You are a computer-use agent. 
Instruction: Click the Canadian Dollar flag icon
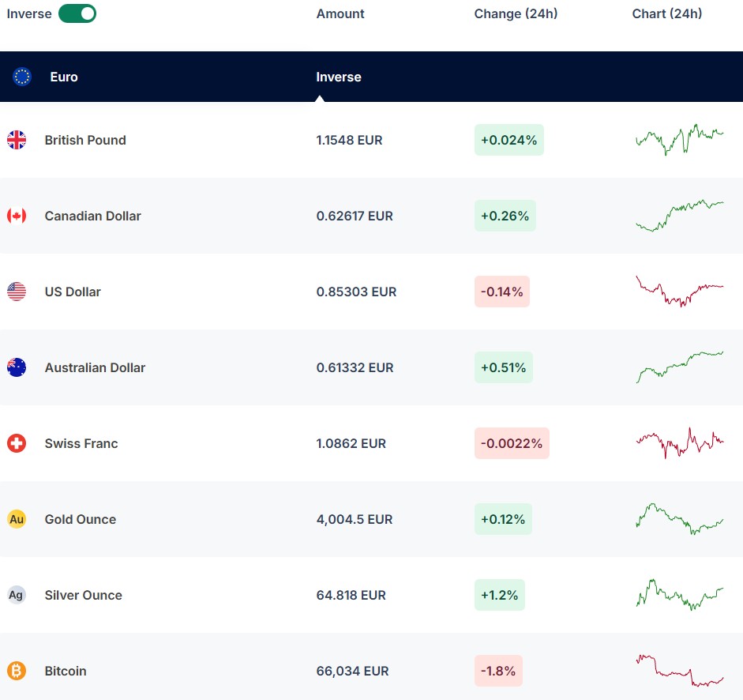pos(17,216)
